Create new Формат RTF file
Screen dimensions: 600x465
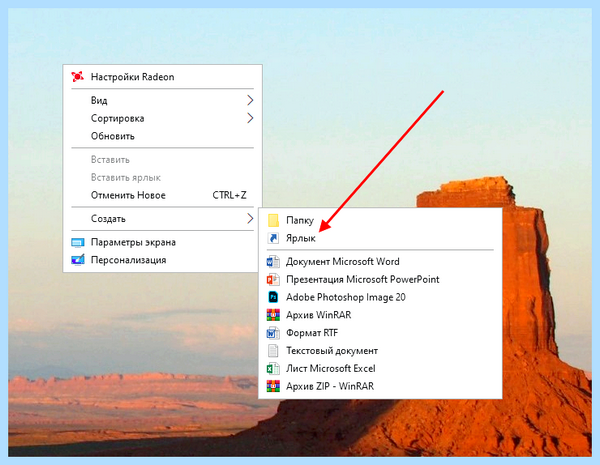coord(380,333)
